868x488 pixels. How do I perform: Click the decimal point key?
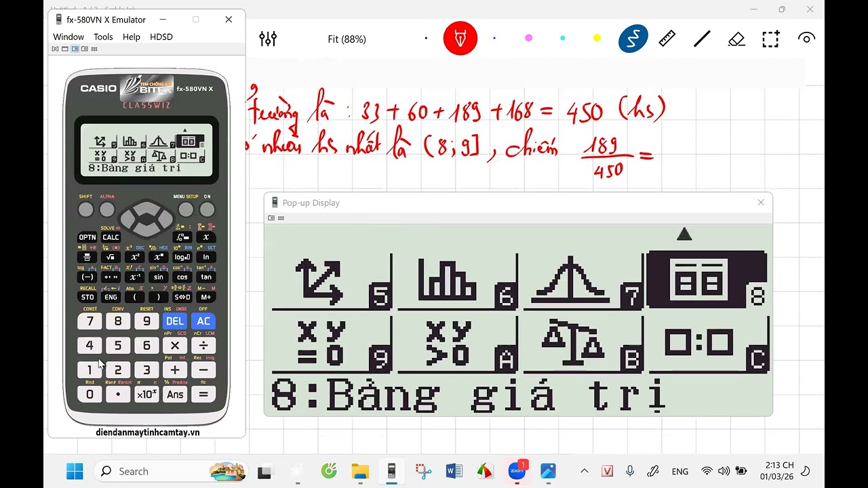point(118,394)
